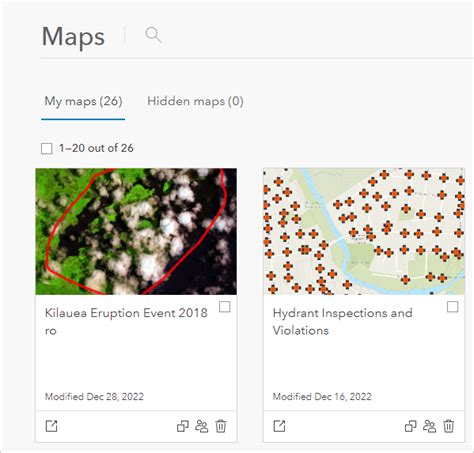The width and height of the screenshot is (474, 453).
Task: Open Hydrant Inspections map in new window
Action: pos(279,426)
